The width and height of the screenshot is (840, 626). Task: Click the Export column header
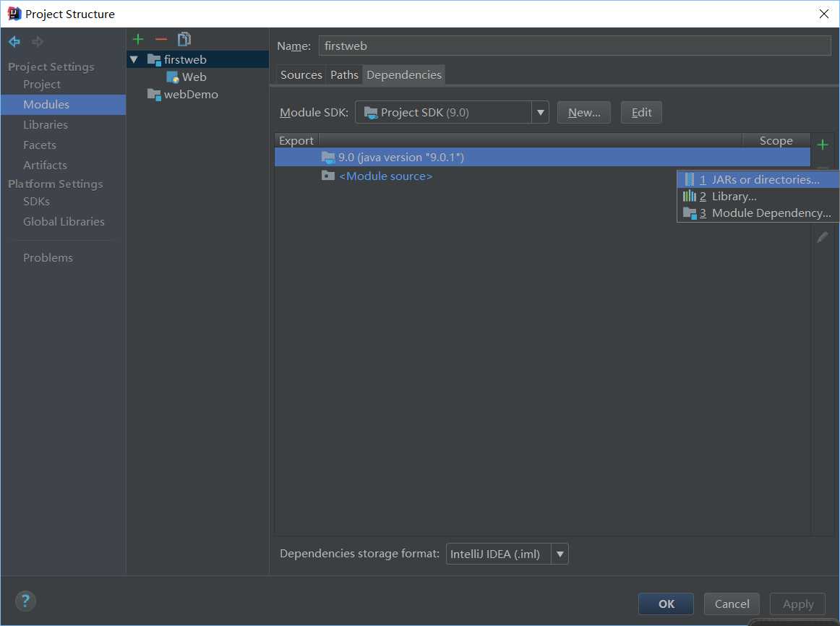coord(297,140)
